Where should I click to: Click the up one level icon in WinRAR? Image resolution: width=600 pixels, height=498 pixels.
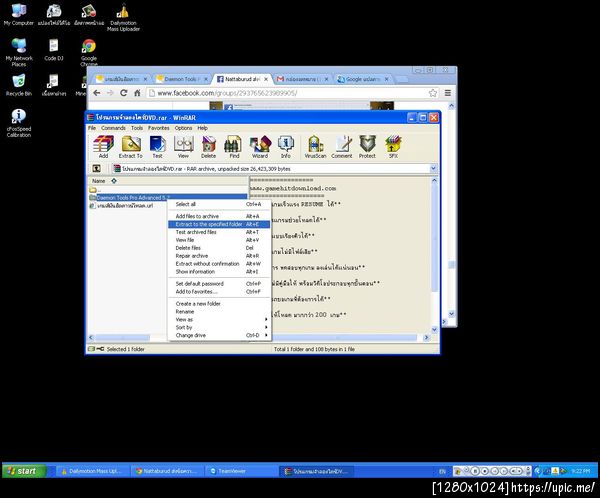(x=97, y=168)
